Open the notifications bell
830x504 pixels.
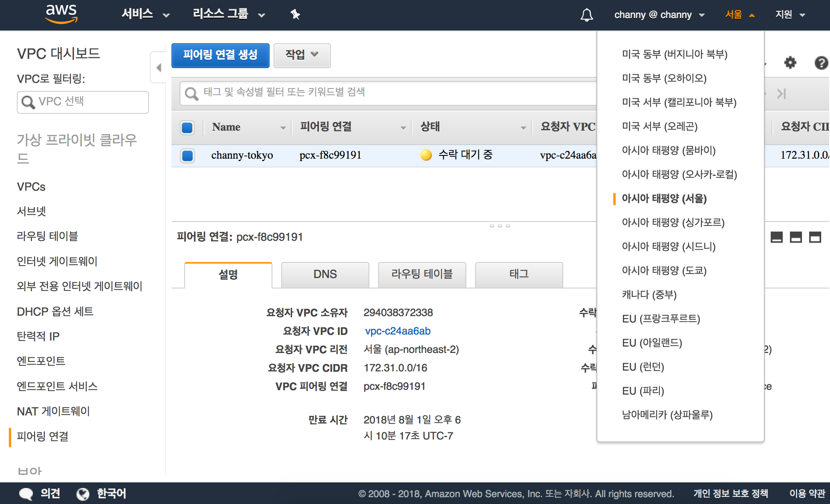click(x=586, y=15)
